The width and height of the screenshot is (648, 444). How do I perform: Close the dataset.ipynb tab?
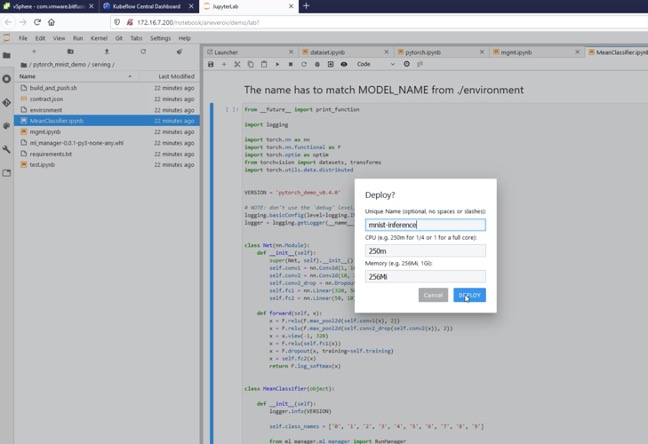coord(386,52)
